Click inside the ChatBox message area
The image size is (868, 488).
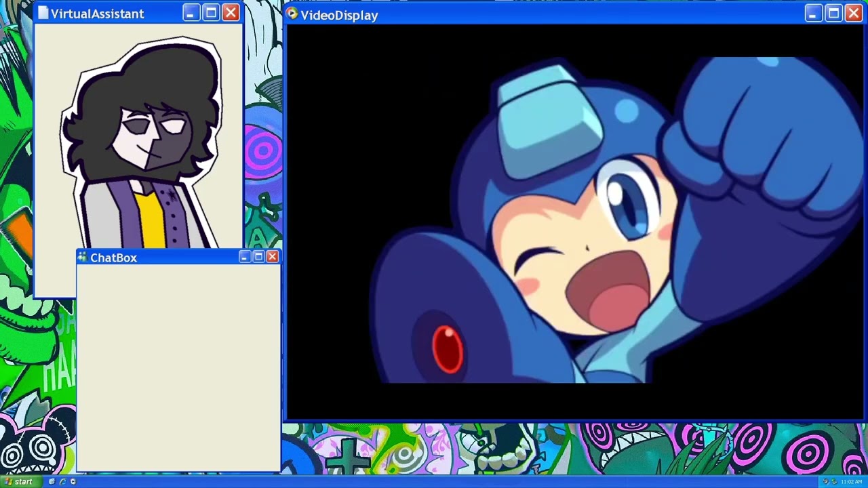click(x=178, y=367)
